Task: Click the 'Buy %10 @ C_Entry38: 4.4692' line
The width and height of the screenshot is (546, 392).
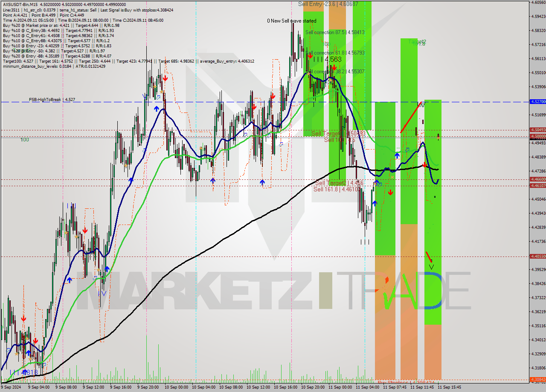Action: click(58, 30)
